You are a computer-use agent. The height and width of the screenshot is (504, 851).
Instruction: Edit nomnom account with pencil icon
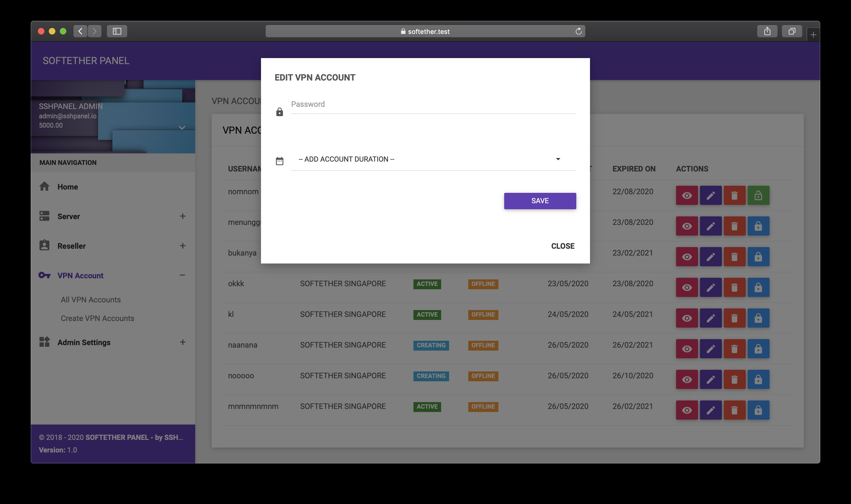click(710, 195)
